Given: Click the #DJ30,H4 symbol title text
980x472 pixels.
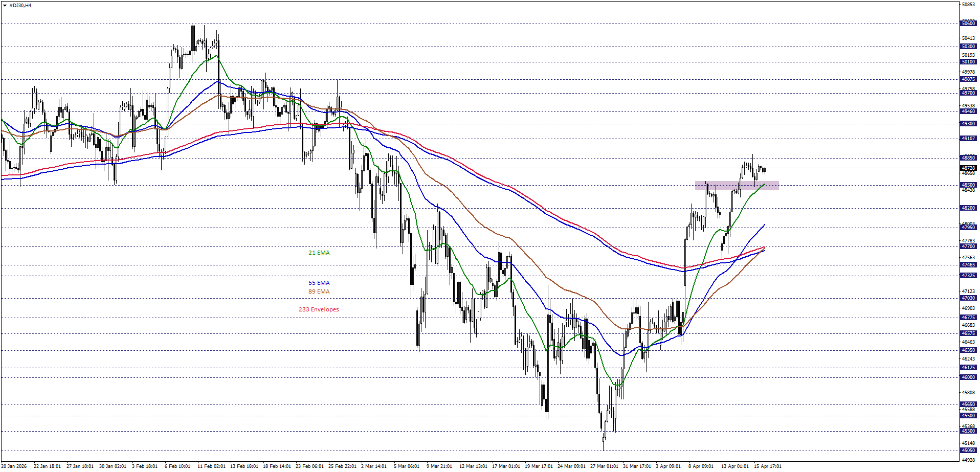Looking at the screenshot, I should 20,5.
